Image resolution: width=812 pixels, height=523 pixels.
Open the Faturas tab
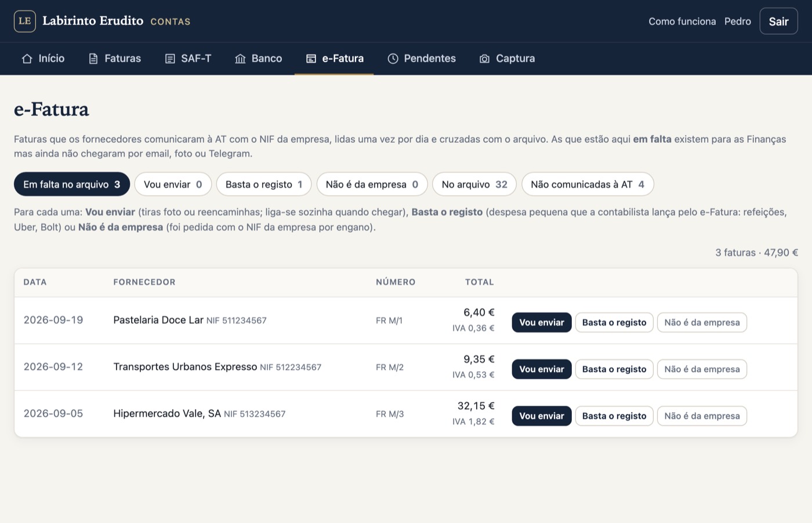[x=115, y=59]
